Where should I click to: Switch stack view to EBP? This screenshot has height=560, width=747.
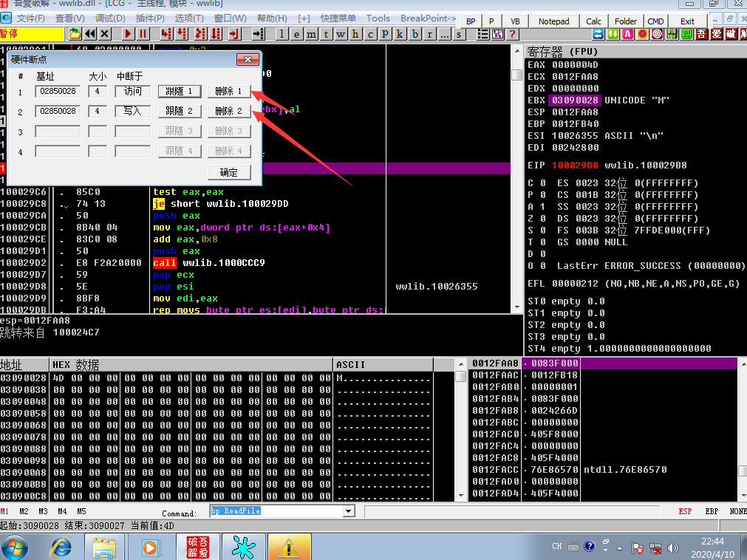pos(712,511)
